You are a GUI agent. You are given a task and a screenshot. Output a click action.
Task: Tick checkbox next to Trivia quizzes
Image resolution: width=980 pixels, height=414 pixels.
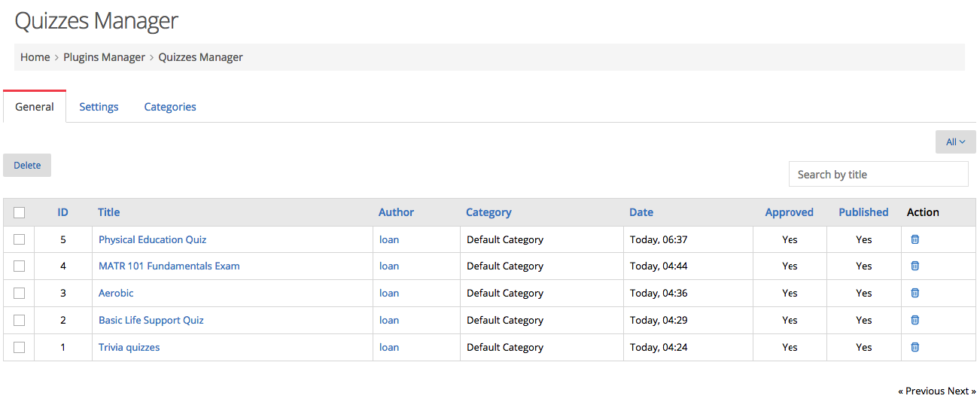(20, 347)
